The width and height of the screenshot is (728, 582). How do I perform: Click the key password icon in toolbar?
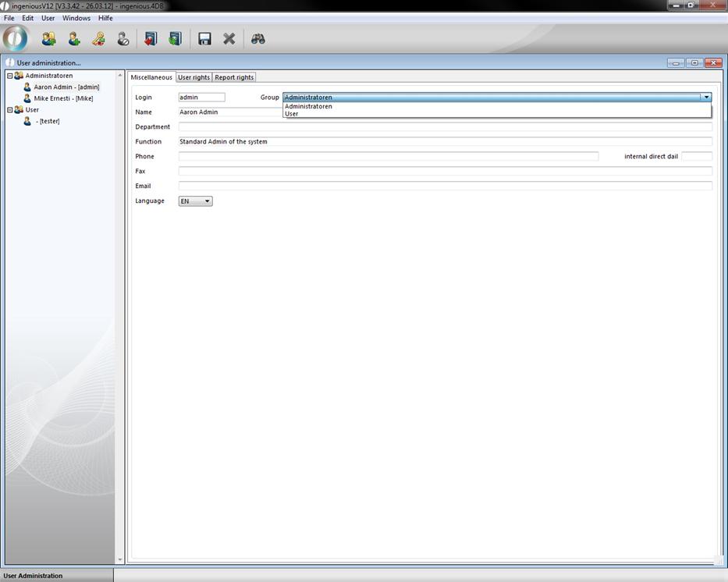click(x=98, y=39)
